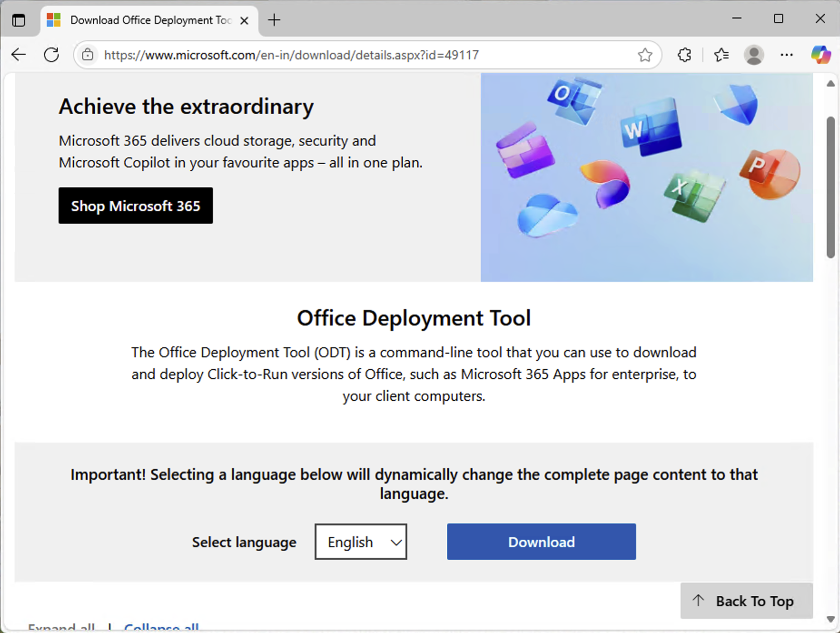This screenshot has height=633, width=840.
Task: Open the Select language dropdown
Action: [361, 542]
